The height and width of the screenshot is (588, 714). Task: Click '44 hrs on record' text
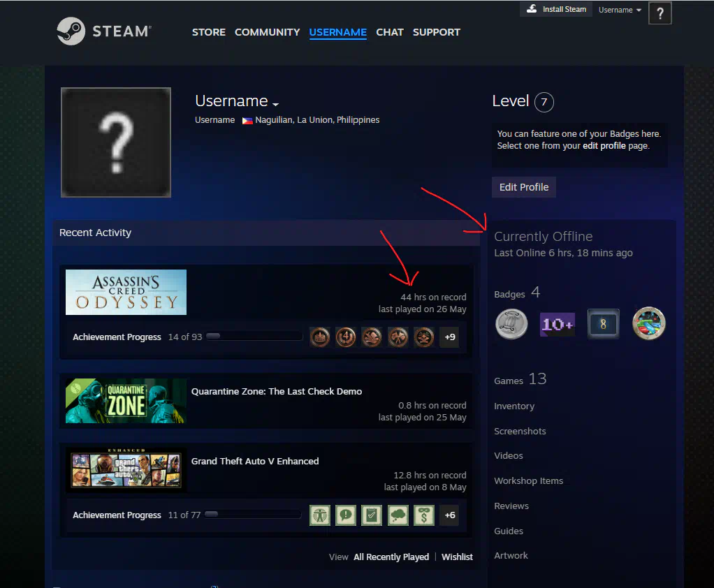pyautogui.click(x=433, y=297)
